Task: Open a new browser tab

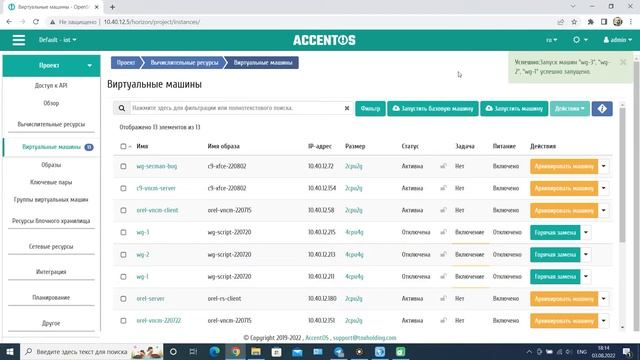Action: pyautogui.click(x=112, y=7)
